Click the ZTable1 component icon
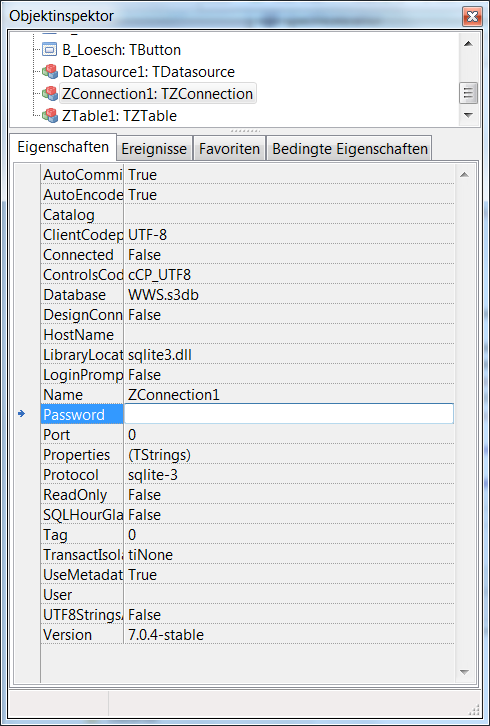 pyautogui.click(x=50, y=115)
